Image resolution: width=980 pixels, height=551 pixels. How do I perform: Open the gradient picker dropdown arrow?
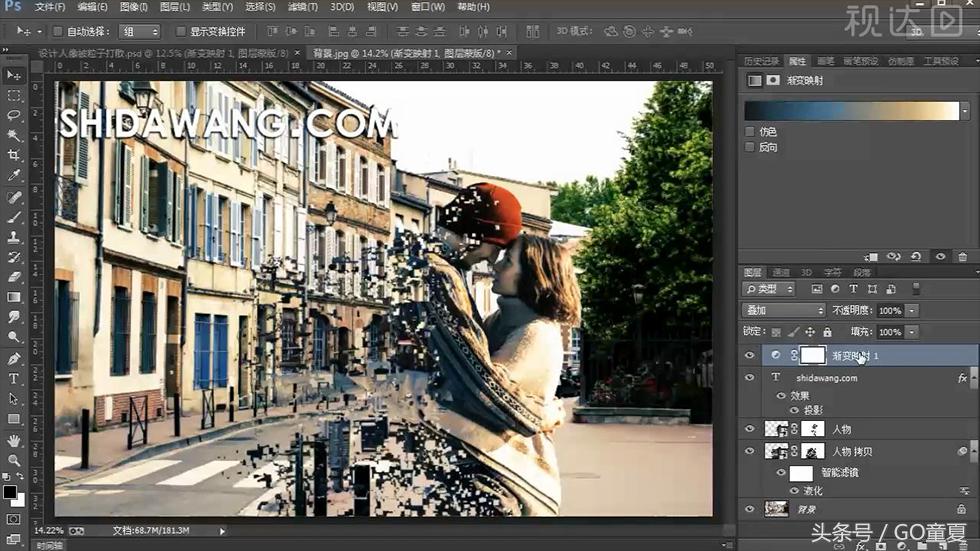coord(965,110)
